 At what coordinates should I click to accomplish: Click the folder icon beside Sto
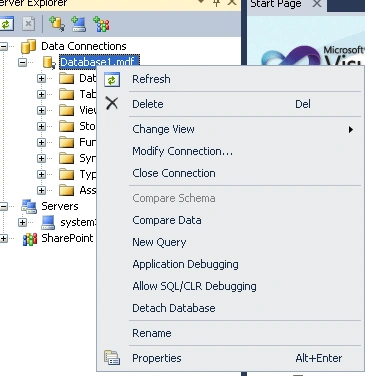click(x=66, y=126)
